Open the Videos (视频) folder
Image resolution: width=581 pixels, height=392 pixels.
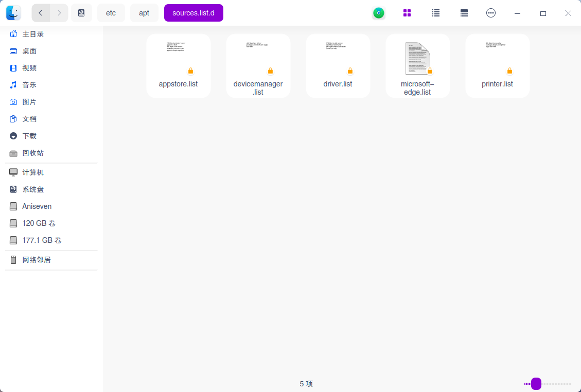coord(30,68)
